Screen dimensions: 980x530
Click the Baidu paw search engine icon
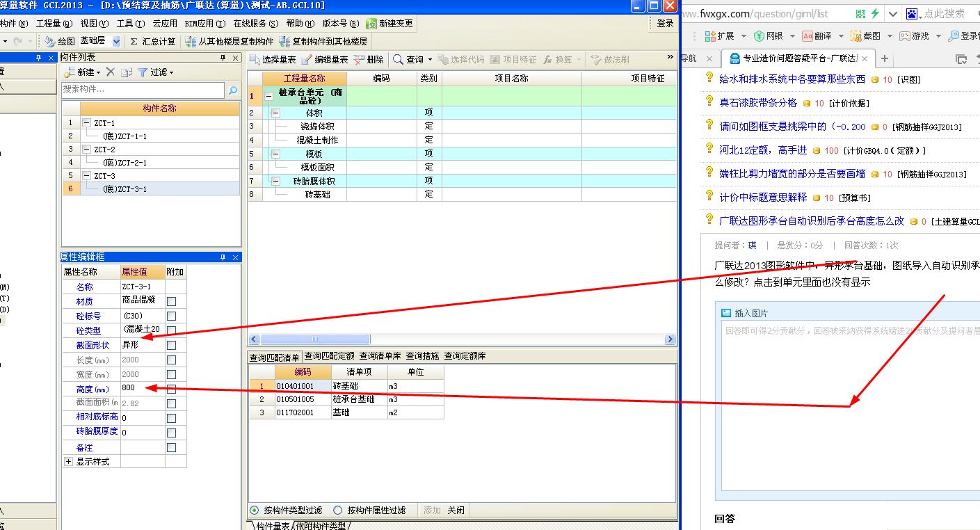(912, 13)
